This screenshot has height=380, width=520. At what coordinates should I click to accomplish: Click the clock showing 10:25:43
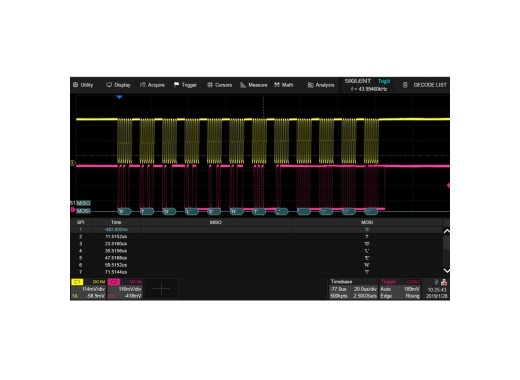click(x=437, y=290)
